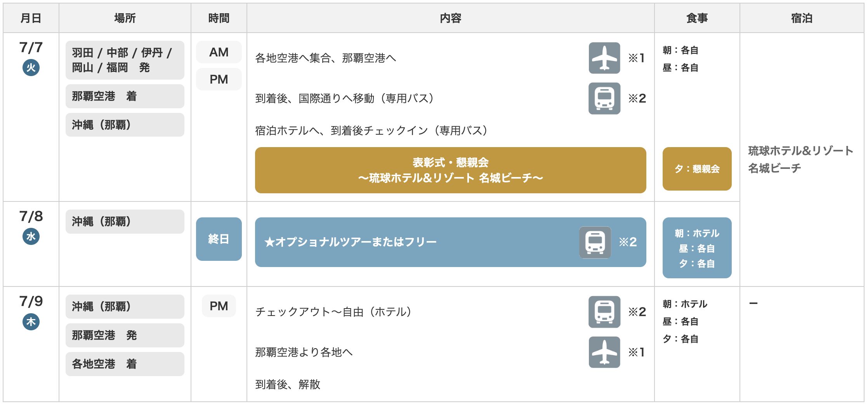Click the airplane icon next to 那覇空港より各地へ
The image size is (868, 406).
click(x=604, y=352)
